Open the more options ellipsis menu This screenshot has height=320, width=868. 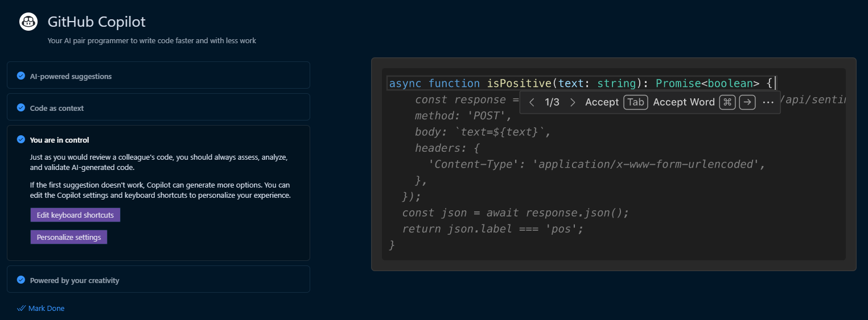coord(768,102)
